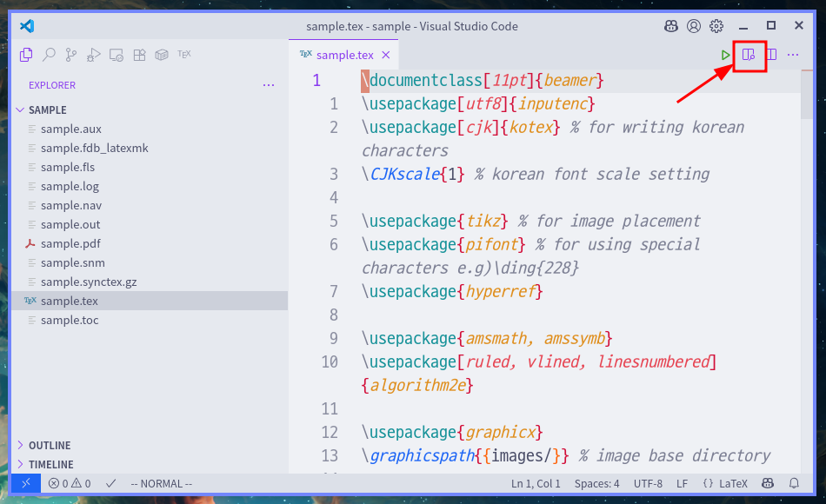This screenshot has width=826, height=504.
Task: Select sample.log in the file tree
Action: pos(70,187)
